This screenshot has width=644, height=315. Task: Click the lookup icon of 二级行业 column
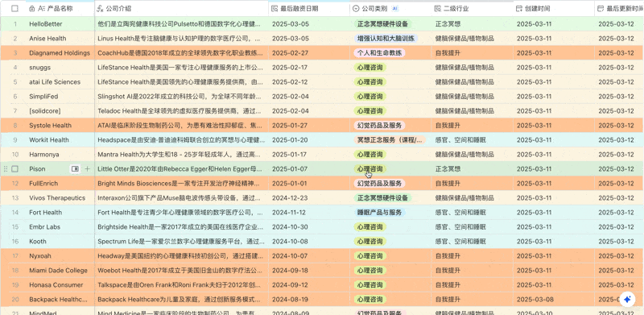(x=437, y=9)
